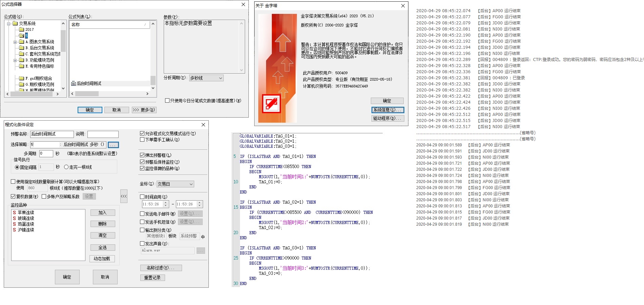
Task: Click the S icon beside 鸡蛋连续
Action: click(14, 224)
